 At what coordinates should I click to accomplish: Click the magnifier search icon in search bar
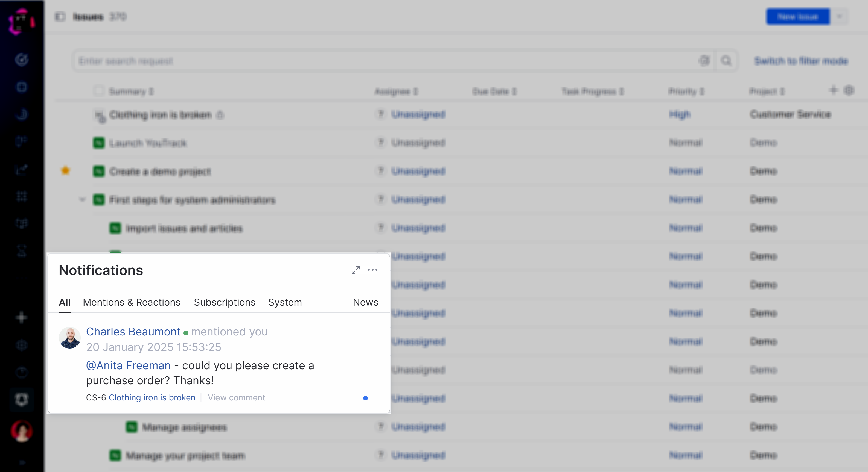(726, 61)
